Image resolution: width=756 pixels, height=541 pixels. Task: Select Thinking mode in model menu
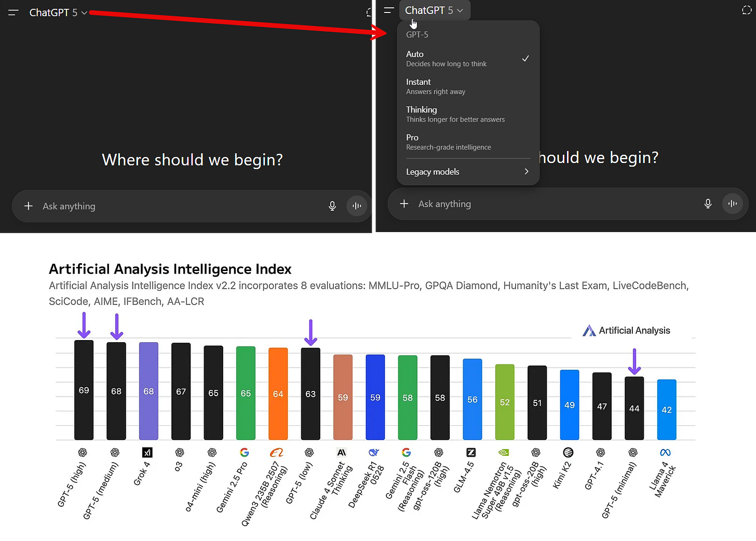(x=468, y=114)
